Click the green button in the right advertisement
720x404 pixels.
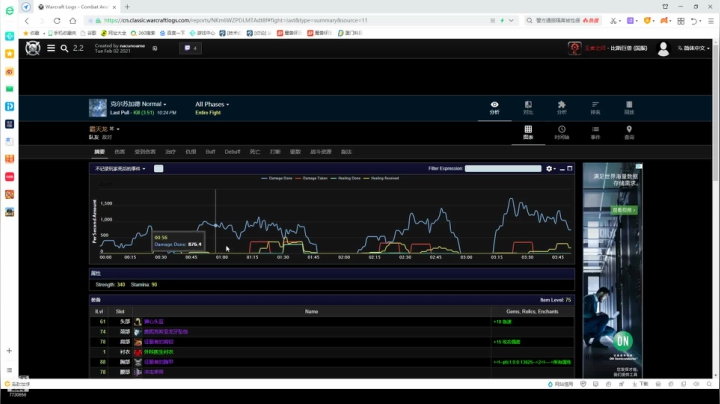click(624, 210)
